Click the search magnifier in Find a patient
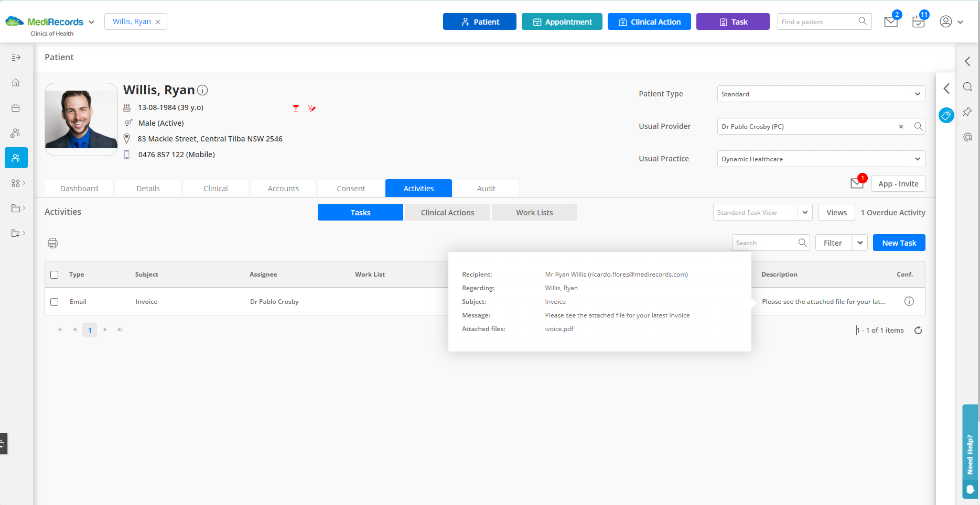The width and height of the screenshot is (980, 505). pyautogui.click(x=863, y=21)
